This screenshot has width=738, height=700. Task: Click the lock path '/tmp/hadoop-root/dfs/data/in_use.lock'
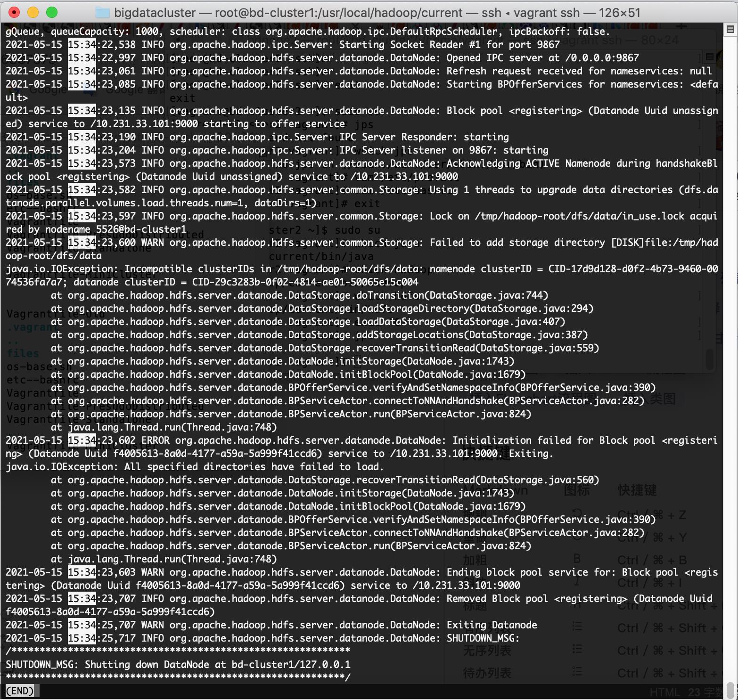(x=579, y=216)
